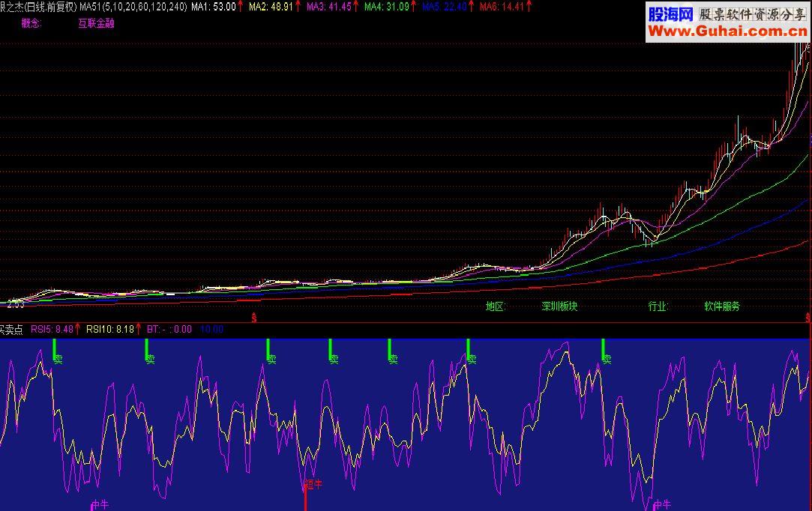Click the rightmost green 卖 sell marker
This screenshot has width=812, height=511.
point(607,360)
